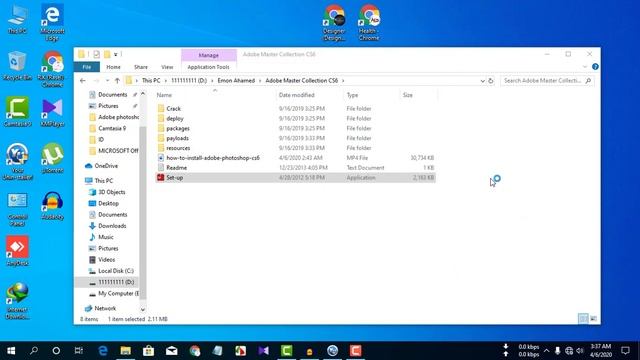Open Action Center notifications
640x360 pixels.
[625, 351]
